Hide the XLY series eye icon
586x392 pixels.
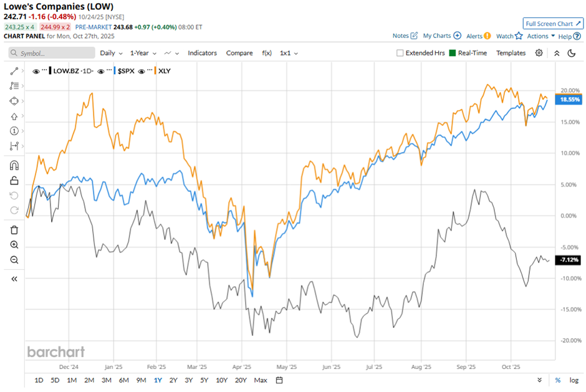point(142,72)
